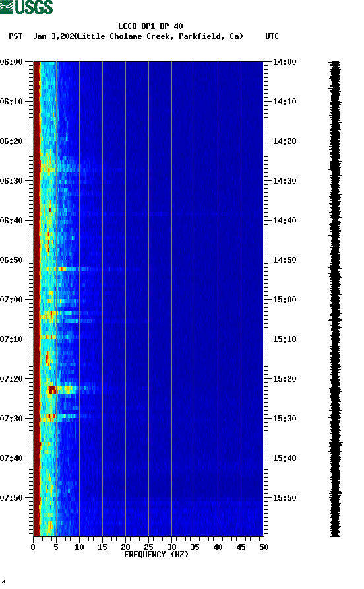The height and width of the screenshot is (589, 364).
Task: Click the 20 Hz frequency axis label
Action: coord(125,547)
